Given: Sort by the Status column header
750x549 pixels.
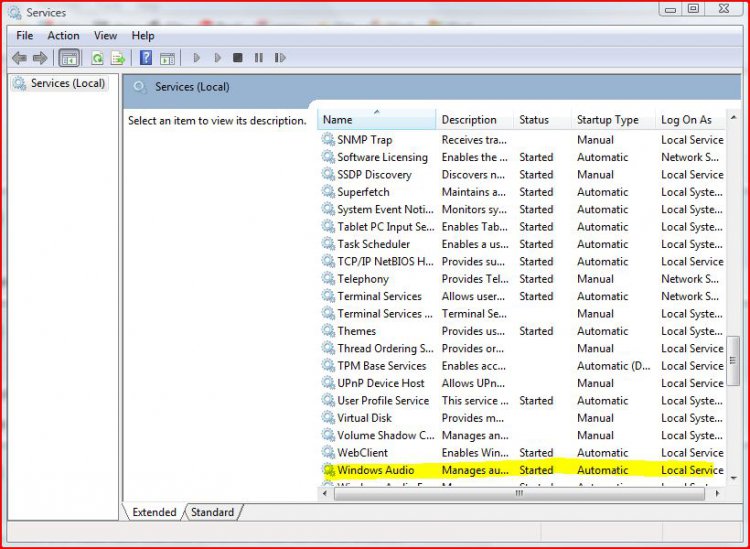Looking at the screenshot, I should (543, 120).
